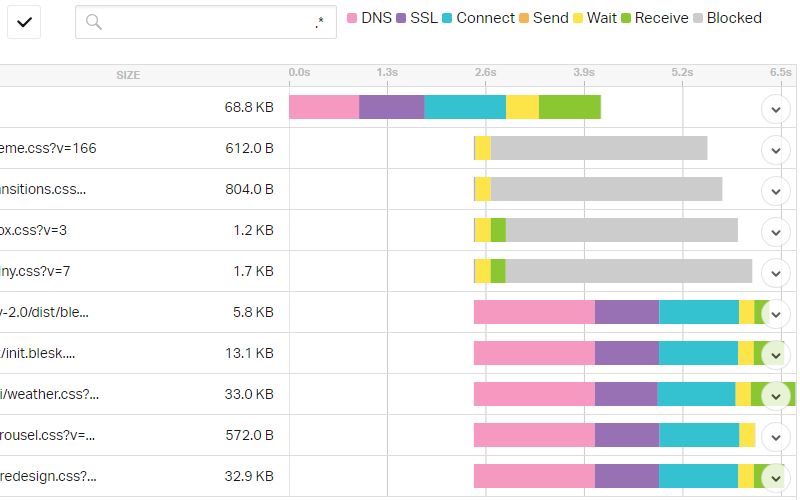Click the Wait legend label
Image resolution: width=800 pixels, height=500 pixels.
tap(601, 18)
